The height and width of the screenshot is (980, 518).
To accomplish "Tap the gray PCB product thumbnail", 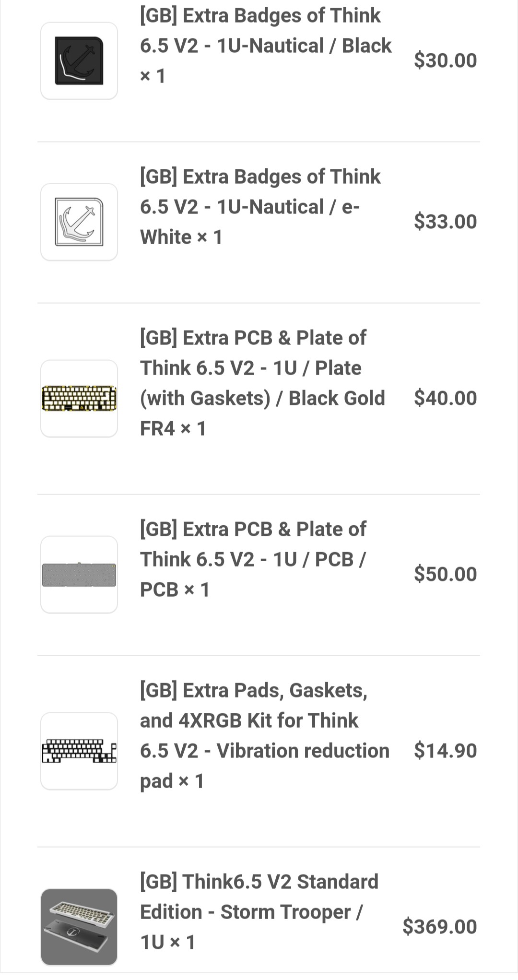I will coord(79,575).
